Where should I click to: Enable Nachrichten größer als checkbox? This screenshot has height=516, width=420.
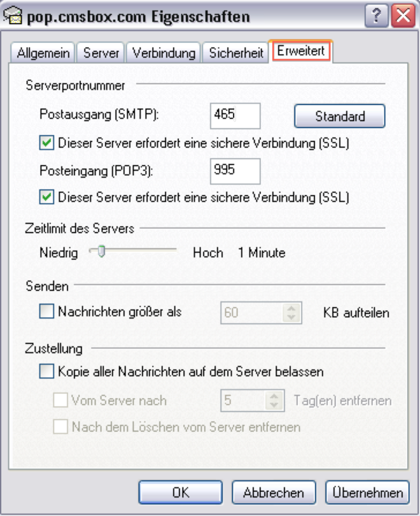[x=46, y=312]
